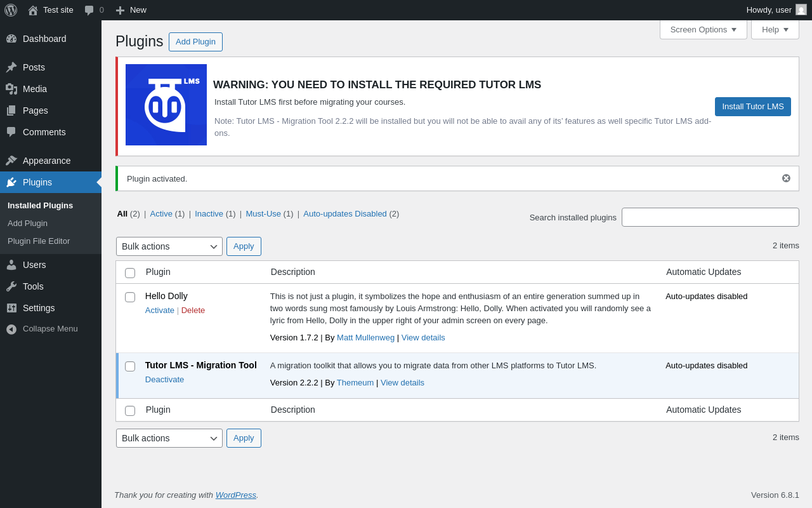
Task: Filter by Auto-updates Disabled
Action: (345, 213)
